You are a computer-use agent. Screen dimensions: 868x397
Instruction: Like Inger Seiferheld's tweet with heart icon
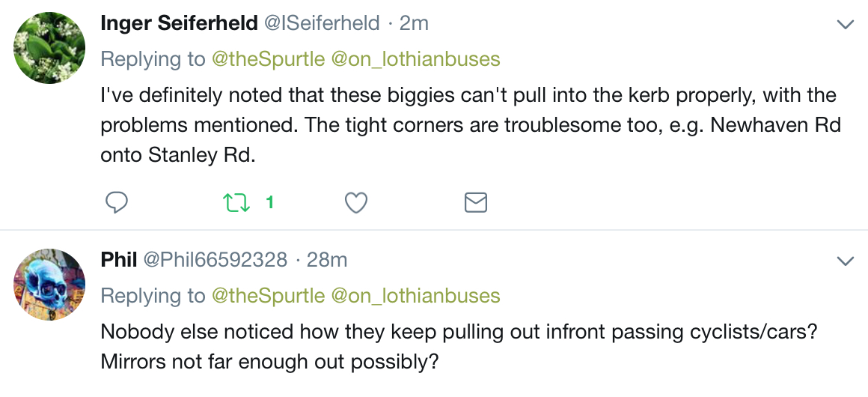pyautogui.click(x=356, y=203)
